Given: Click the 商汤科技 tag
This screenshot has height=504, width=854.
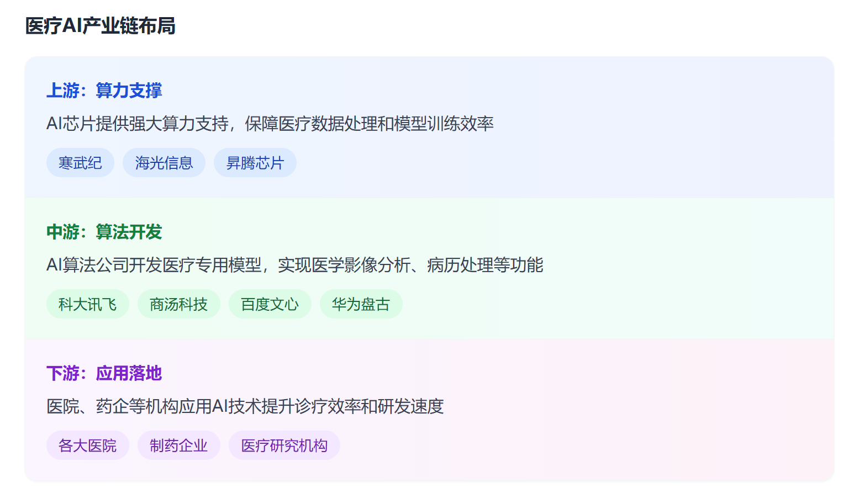Looking at the screenshot, I should pyautogui.click(x=178, y=304).
